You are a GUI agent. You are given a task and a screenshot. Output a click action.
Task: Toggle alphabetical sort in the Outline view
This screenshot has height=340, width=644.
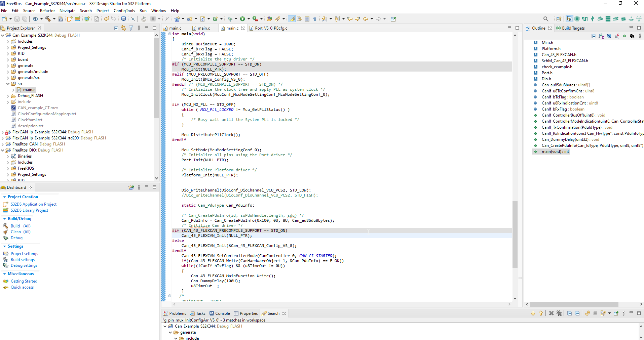pos(601,36)
